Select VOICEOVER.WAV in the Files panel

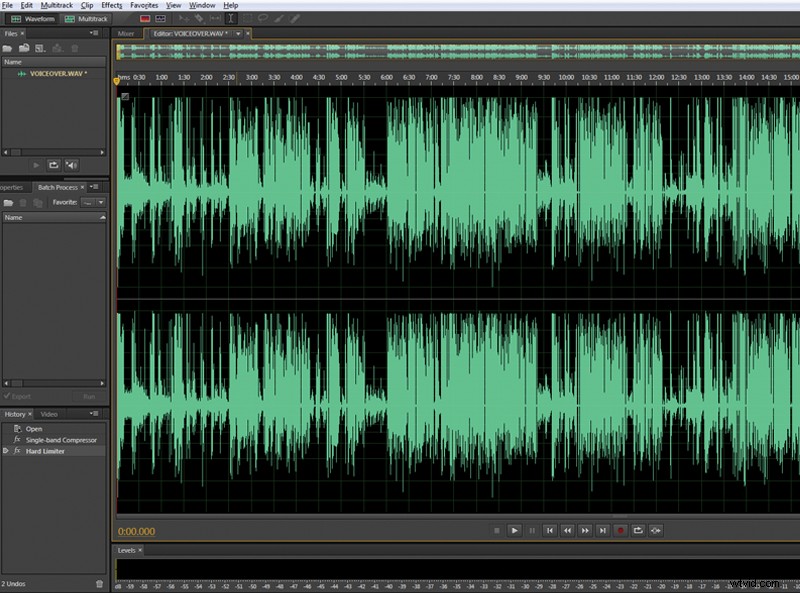58,73
